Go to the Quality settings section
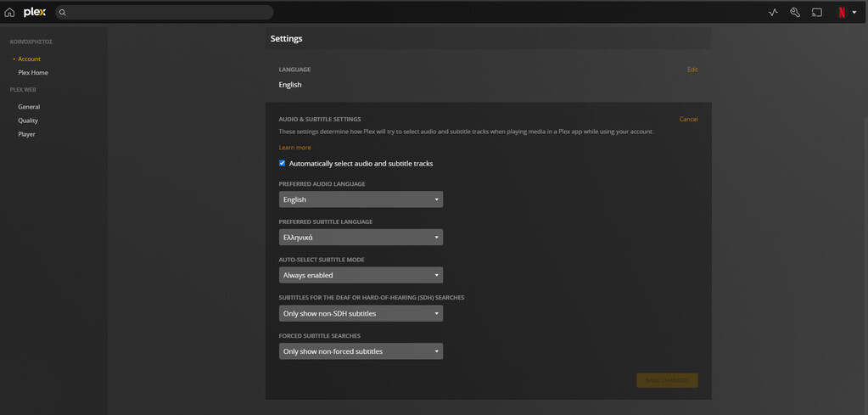Screen dimensions: 868x415 point(28,121)
